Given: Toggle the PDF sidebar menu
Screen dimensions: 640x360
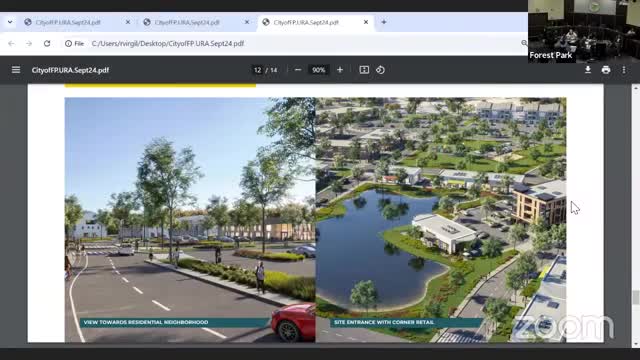Looking at the screenshot, I should [16, 70].
